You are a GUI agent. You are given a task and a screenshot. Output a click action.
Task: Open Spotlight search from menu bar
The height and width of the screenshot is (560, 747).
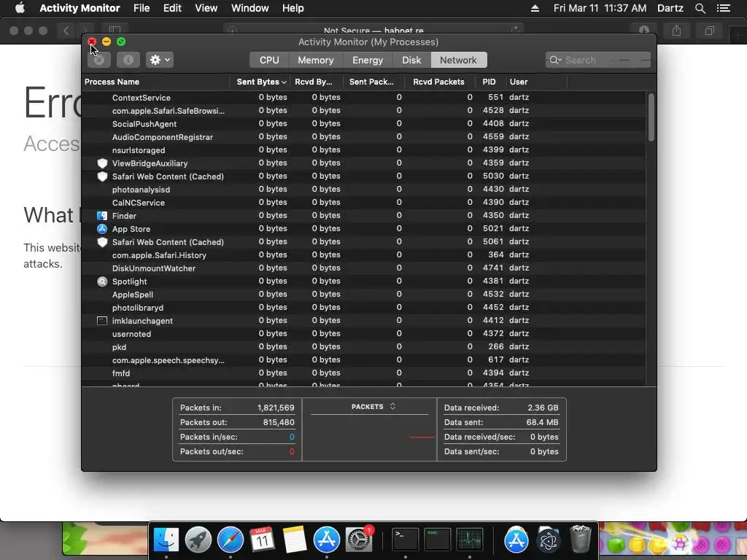700,8
